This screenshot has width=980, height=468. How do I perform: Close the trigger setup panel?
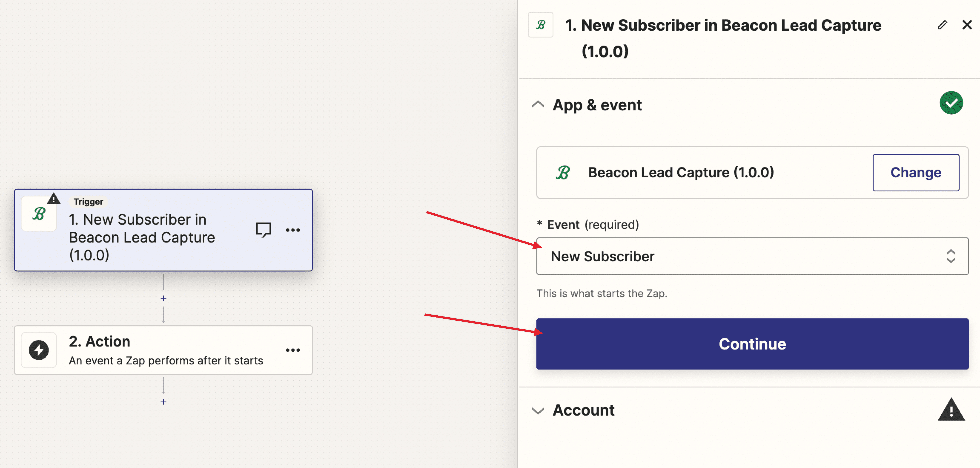click(x=967, y=25)
